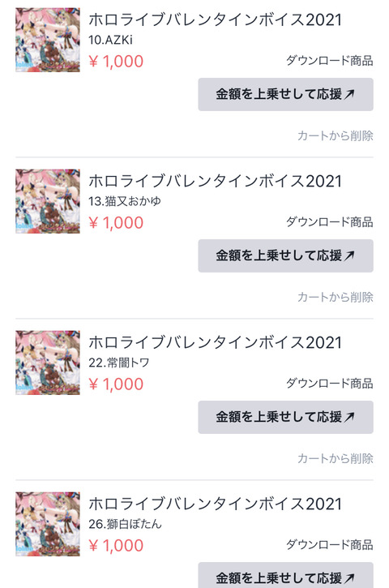Open title link above 13.猫又おかゆ

[215, 181]
